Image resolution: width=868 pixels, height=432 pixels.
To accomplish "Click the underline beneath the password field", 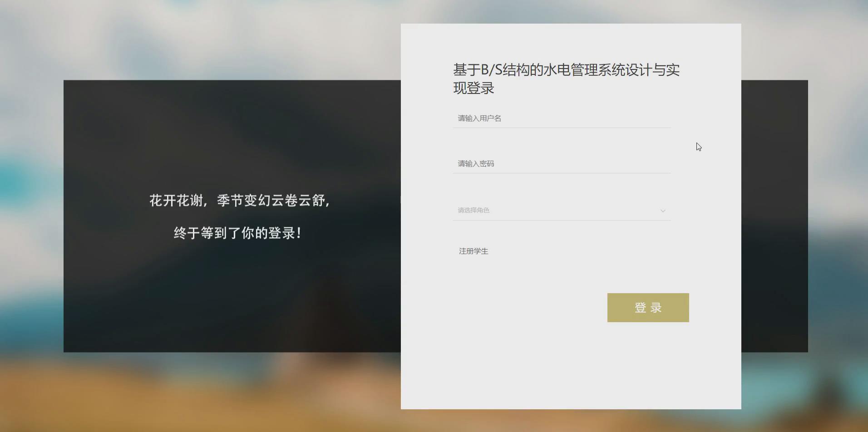I will click(x=562, y=173).
